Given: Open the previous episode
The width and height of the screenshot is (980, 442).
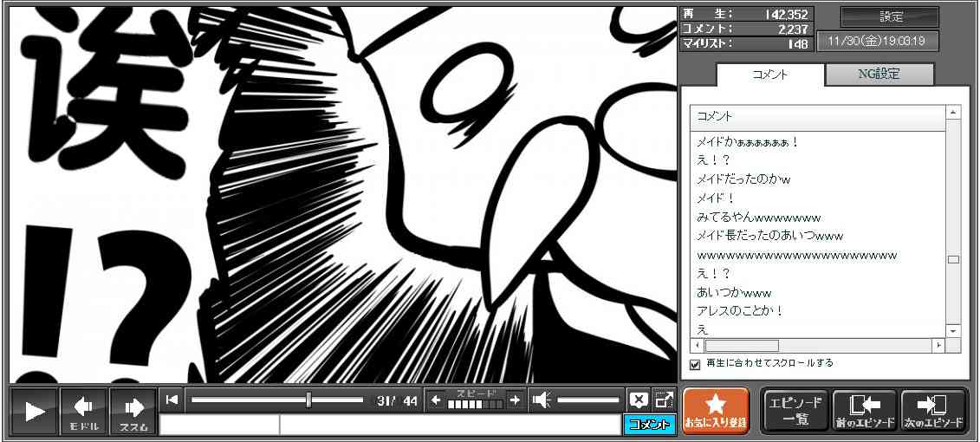Looking at the screenshot, I should point(864,411).
